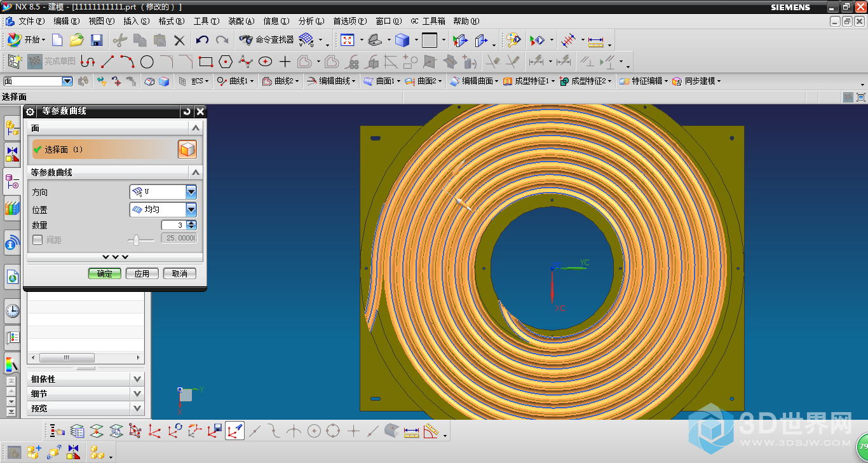The width and height of the screenshot is (868, 463).
Task: Open the 曲线1 toolbar dropdown
Action: click(235, 81)
